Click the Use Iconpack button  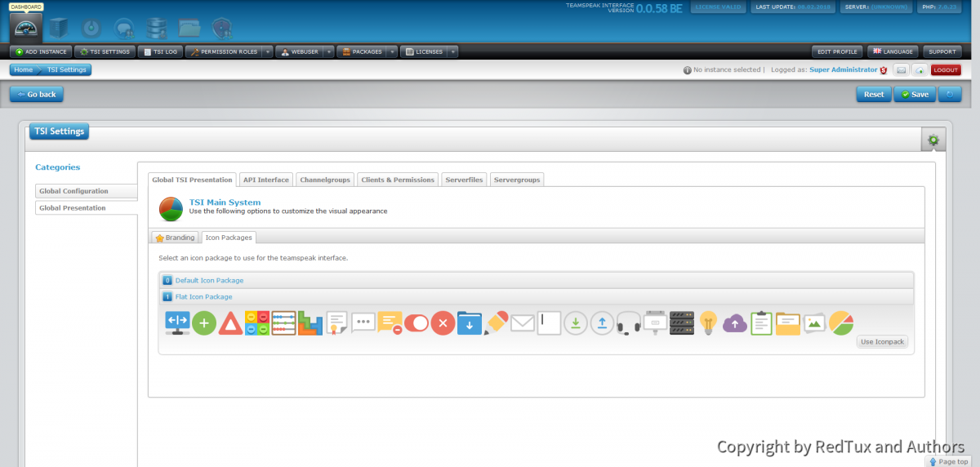[883, 342]
